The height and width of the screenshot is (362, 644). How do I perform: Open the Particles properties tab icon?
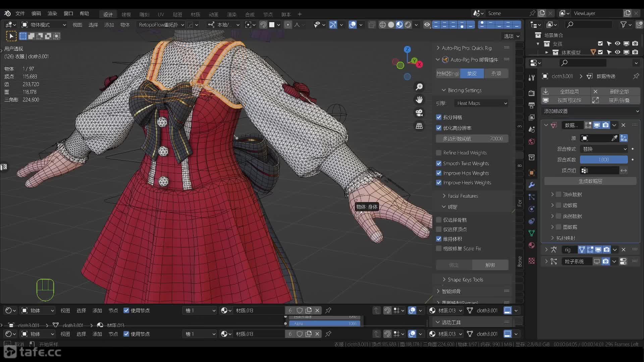[532, 197]
